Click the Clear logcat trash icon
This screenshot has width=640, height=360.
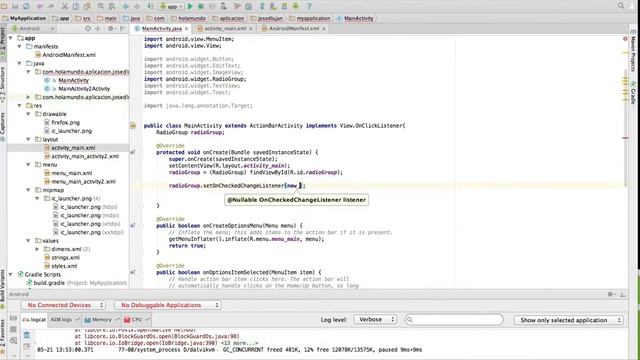(x=27, y=335)
